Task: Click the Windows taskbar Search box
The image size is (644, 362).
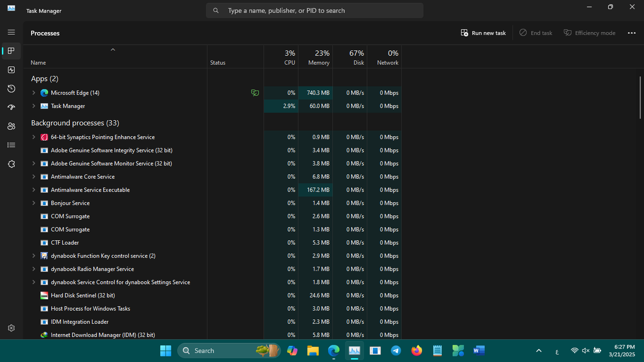Action: [x=229, y=350]
